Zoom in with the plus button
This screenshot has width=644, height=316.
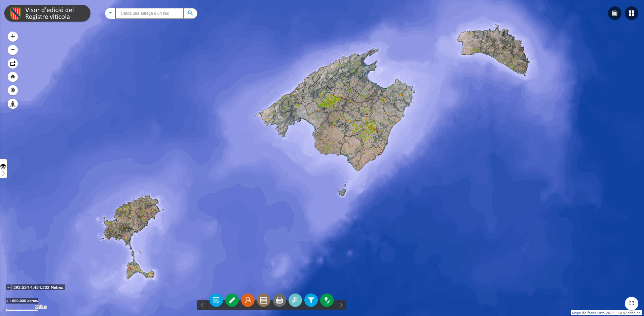pyautogui.click(x=13, y=37)
